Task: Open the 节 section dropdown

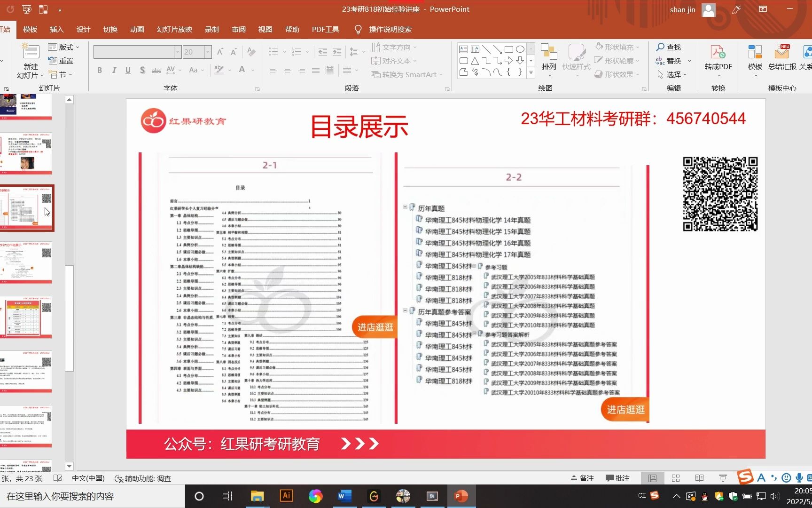Action: click(x=61, y=74)
